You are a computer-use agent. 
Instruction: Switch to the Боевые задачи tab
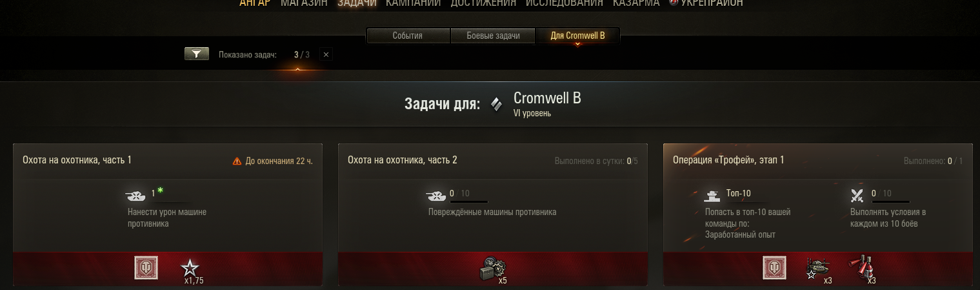point(493,36)
